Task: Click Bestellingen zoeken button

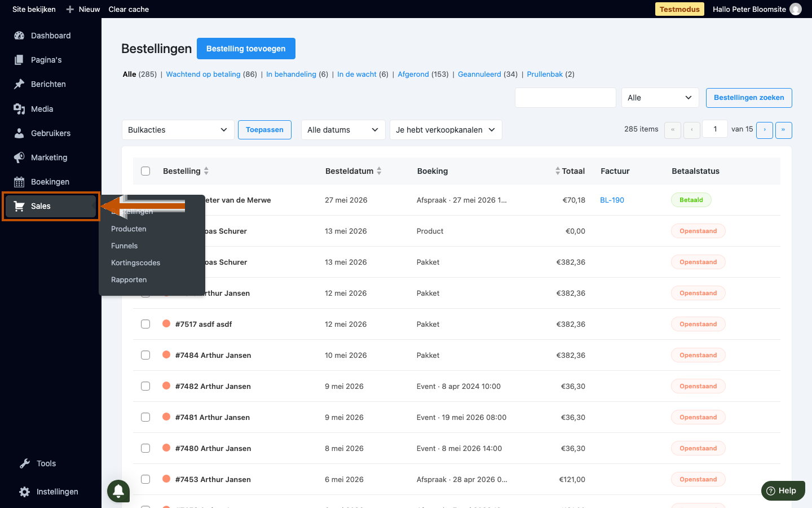Action: coord(749,98)
